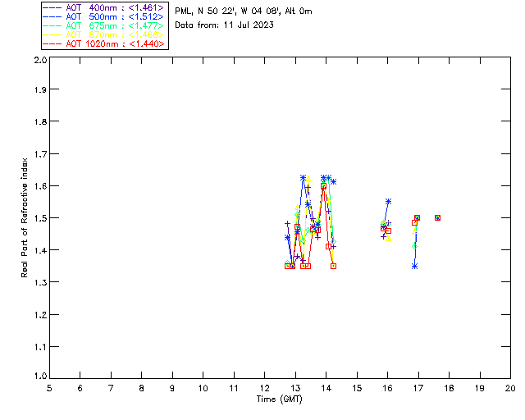Select the 'Data from: 11 Jul 2023' text
This screenshot has height=420, width=525.
pyautogui.click(x=224, y=25)
